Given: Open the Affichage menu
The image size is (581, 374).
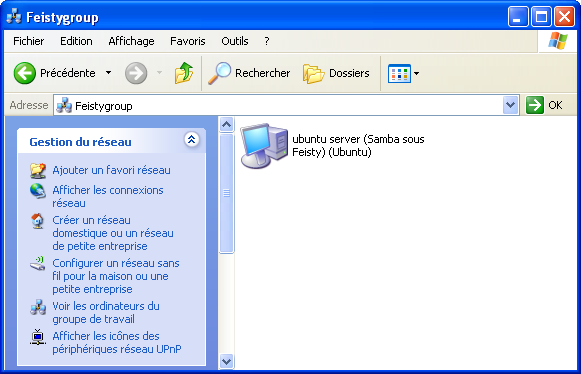Looking at the screenshot, I should pos(131,41).
